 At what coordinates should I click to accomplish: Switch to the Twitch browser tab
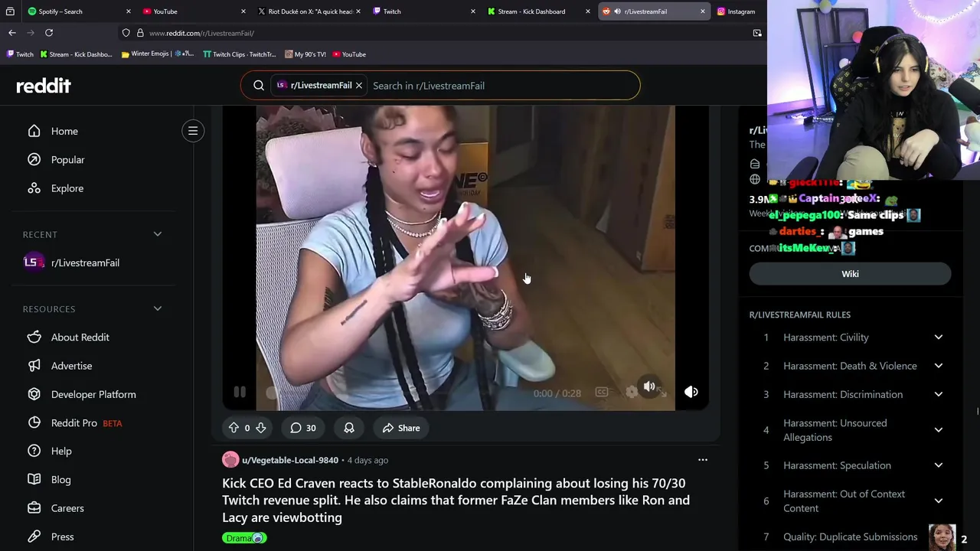(x=421, y=11)
